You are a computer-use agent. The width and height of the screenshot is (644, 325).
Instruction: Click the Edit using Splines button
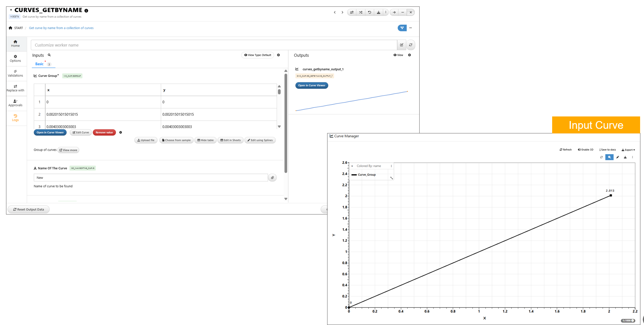point(260,140)
